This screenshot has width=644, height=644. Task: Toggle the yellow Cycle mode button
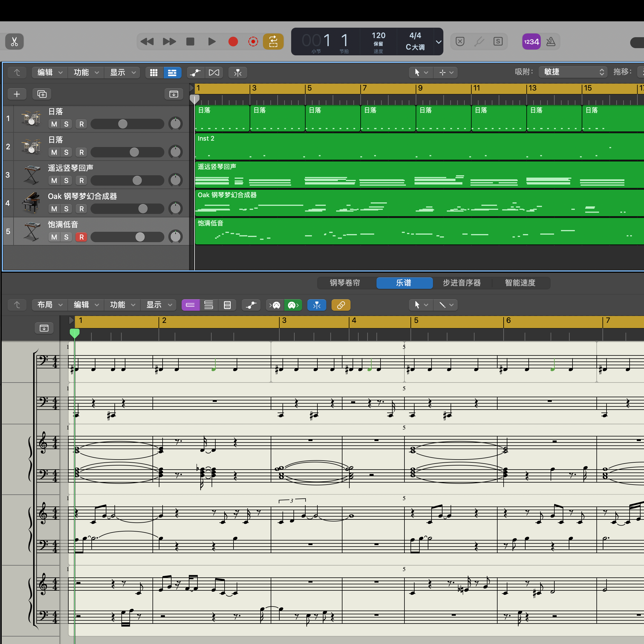point(273,42)
